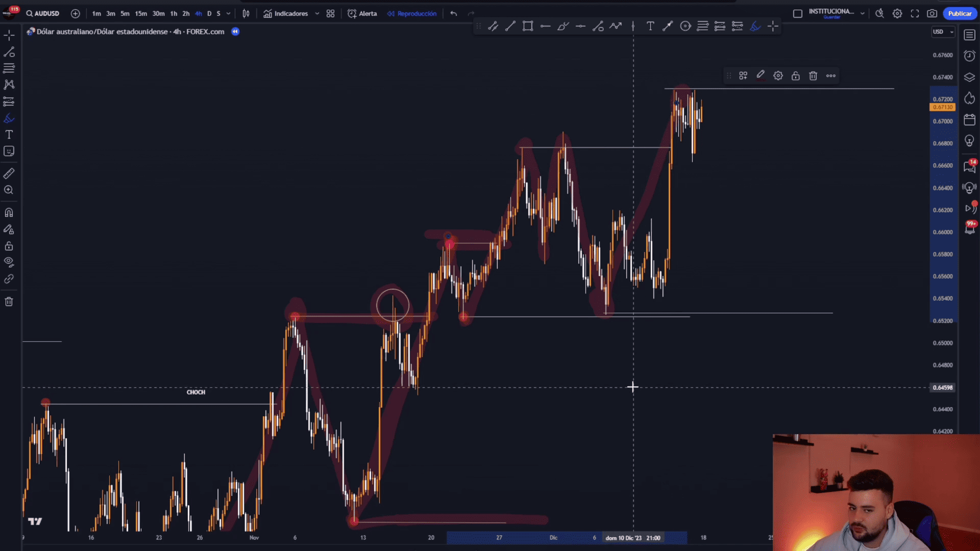This screenshot has width=980, height=551.
Task: Click the link drawings sync icon
Action: pyautogui.click(x=9, y=279)
